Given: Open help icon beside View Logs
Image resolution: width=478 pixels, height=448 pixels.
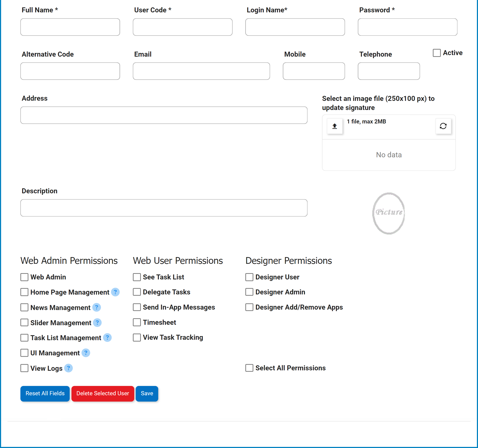Looking at the screenshot, I should point(69,368).
